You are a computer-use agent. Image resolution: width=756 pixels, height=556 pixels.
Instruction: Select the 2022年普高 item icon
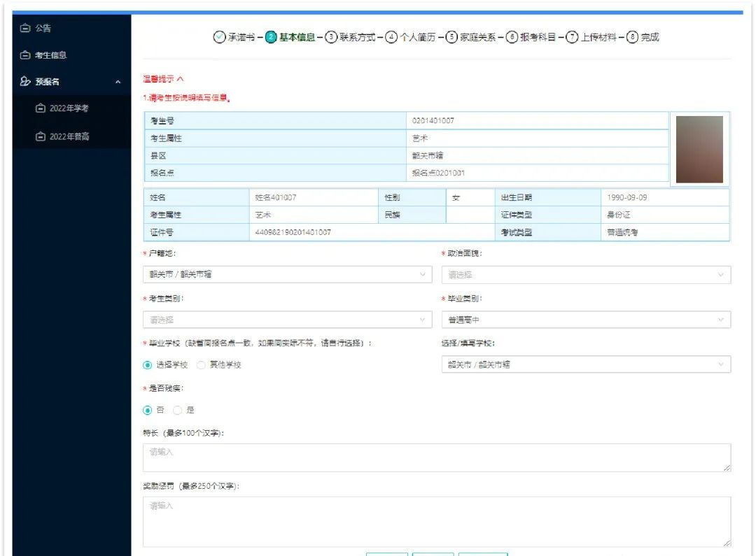click(x=41, y=136)
